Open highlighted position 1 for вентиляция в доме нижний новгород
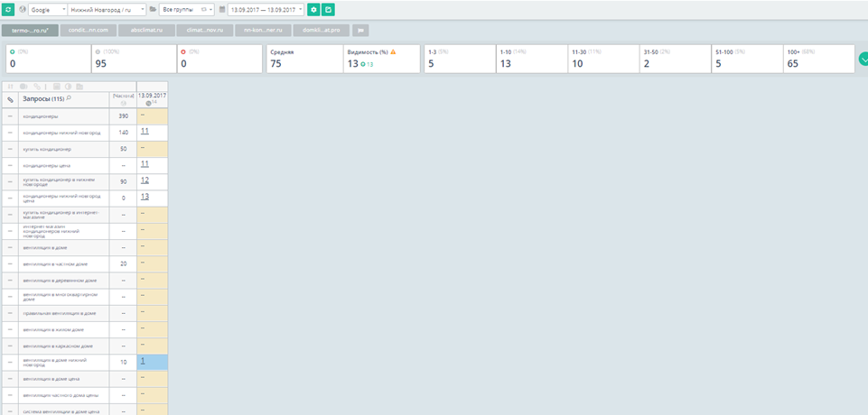This screenshot has height=415, width=868. tap(143, 360)
